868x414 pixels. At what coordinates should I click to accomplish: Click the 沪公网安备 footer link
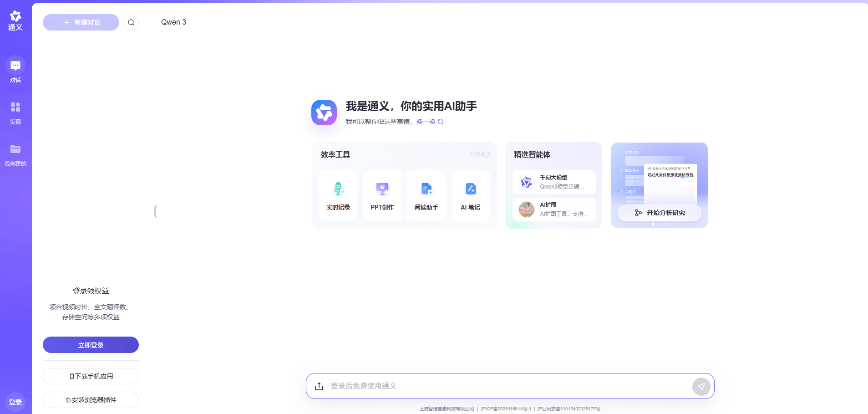[x=569, y=409]
